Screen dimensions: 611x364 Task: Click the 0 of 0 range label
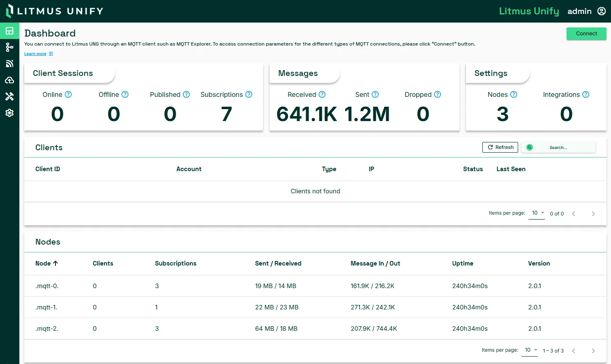tap(557, 214)
